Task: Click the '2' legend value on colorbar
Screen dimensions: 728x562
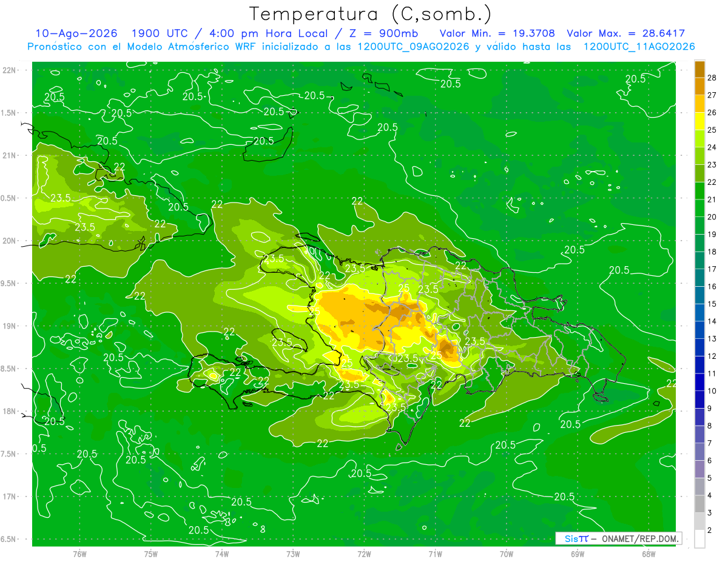Action: pos(710,530)
